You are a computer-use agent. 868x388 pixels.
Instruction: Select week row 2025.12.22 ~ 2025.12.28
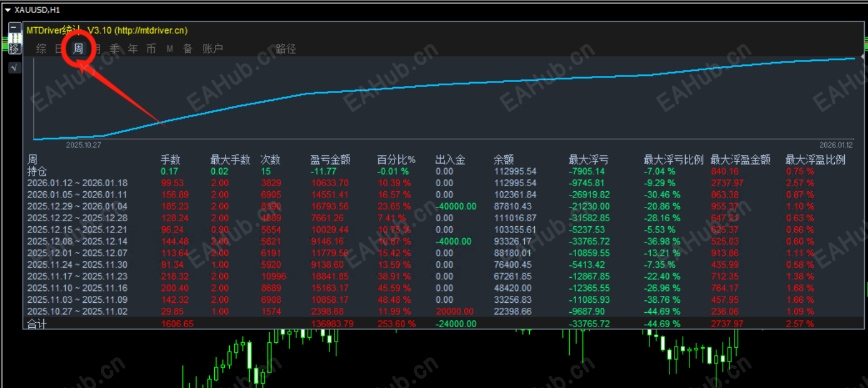pyautogui.click(x=77, y=218)
